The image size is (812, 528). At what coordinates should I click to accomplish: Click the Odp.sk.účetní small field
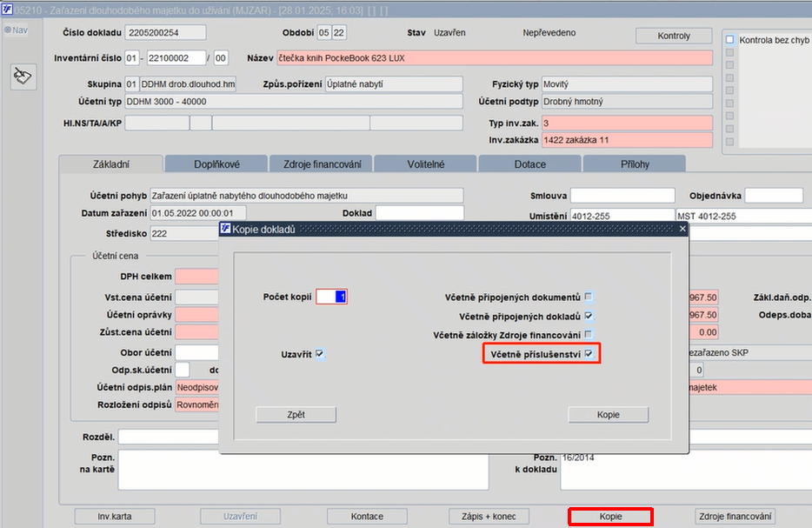coord(183,370)
